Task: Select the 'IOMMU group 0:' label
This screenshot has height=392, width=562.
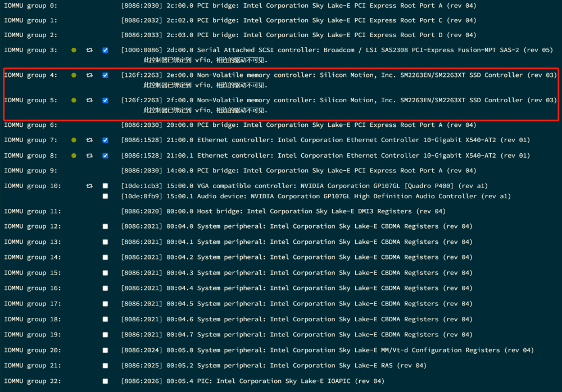Action: coord(30,6)
